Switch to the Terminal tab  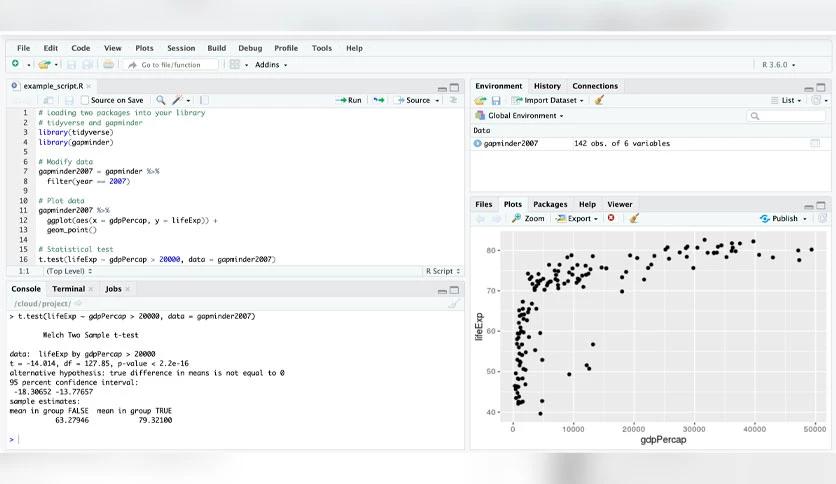tap(68, 289)
